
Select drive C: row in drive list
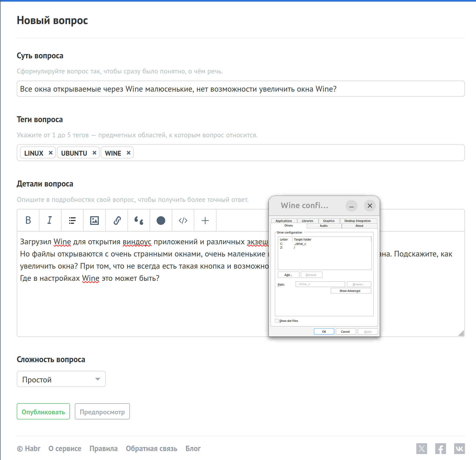pyautogui.click(x=325, y=244)
